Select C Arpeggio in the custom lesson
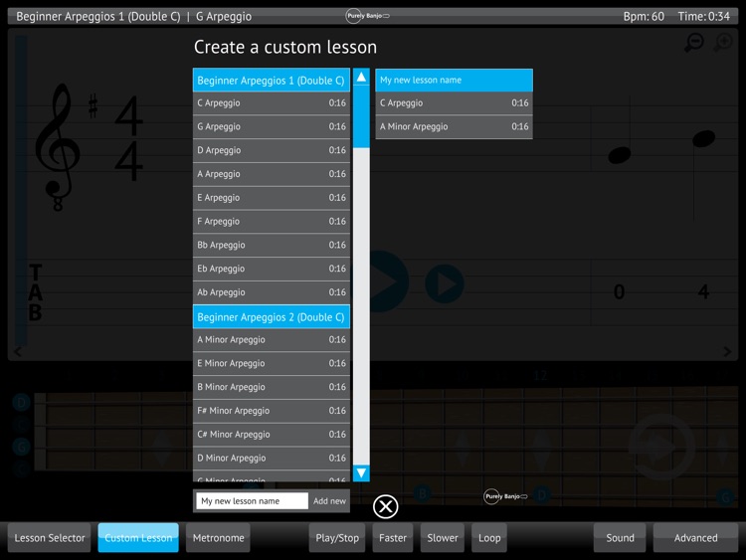The image size is (746, 560). pos(454,103)
